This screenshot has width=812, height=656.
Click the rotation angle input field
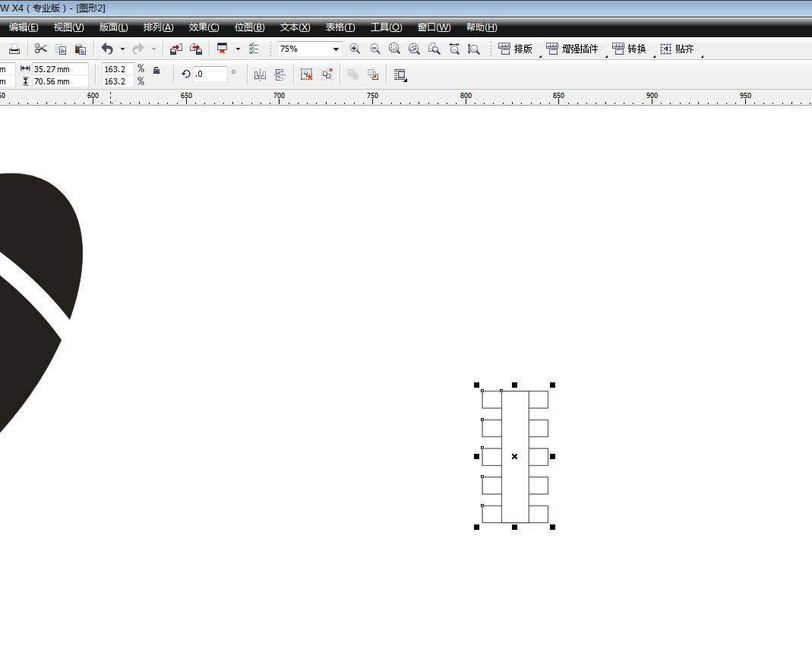coord(210,74)
